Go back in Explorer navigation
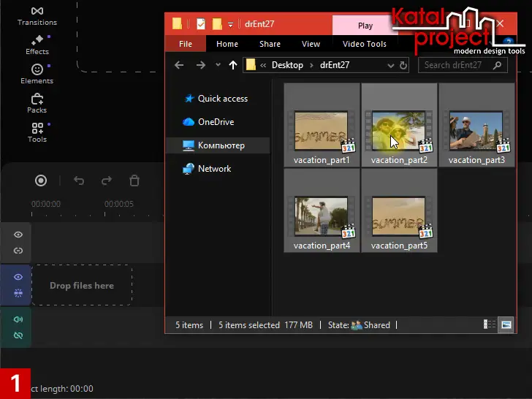Screen dimensions: 532x399 pyautogui.click(x=179, y=65)
